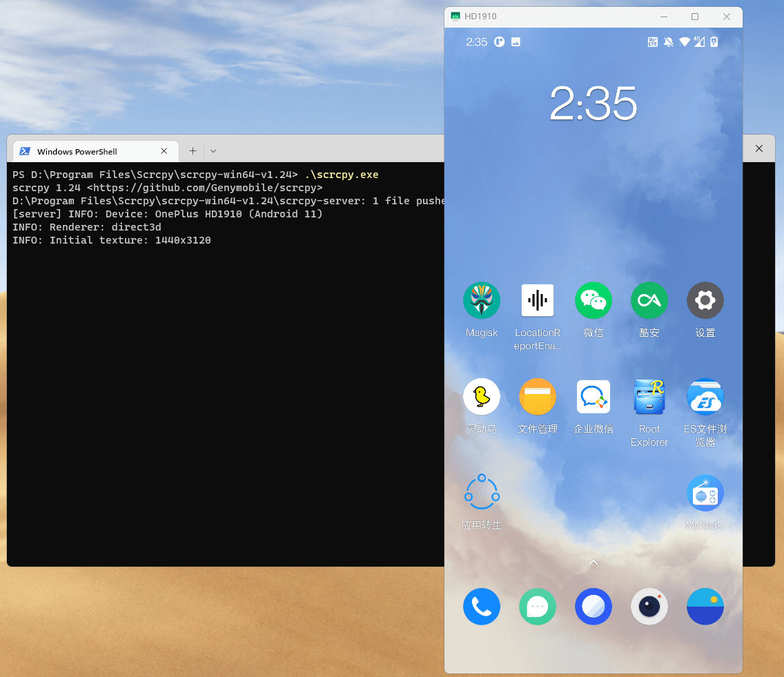Open ES文件浏览器 file explorer
Image resolution: width=784 pixels, height=677 pixels.
pyautogui.click(x=705, y=397)
